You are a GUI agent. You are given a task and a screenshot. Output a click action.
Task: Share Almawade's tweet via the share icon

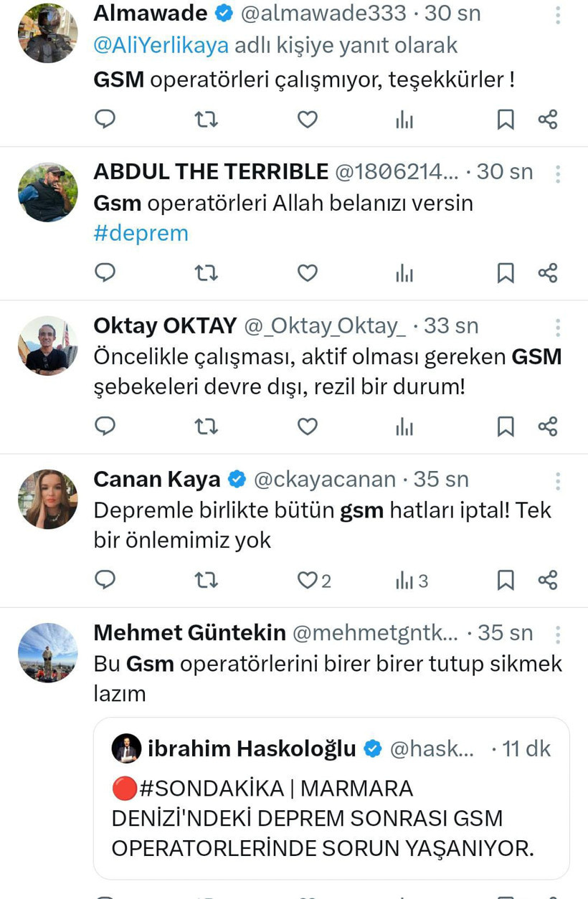pyautogui.click(x=549, y=120)
